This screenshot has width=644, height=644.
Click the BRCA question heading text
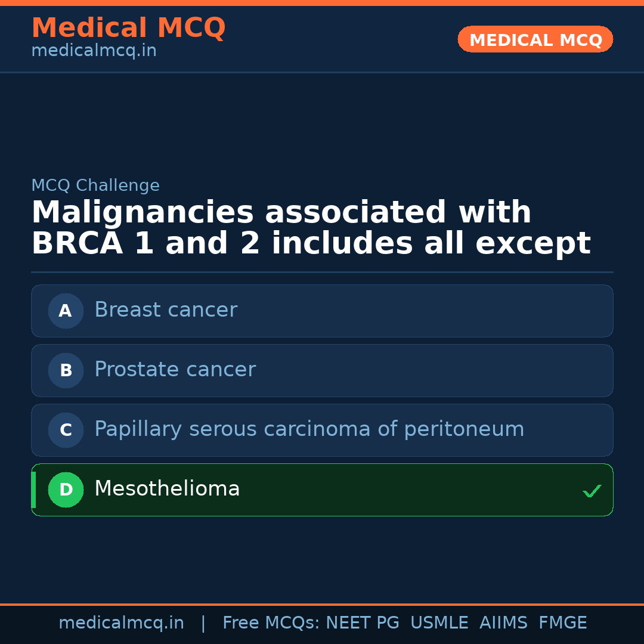pyautogui.click(x=310, y=228)
